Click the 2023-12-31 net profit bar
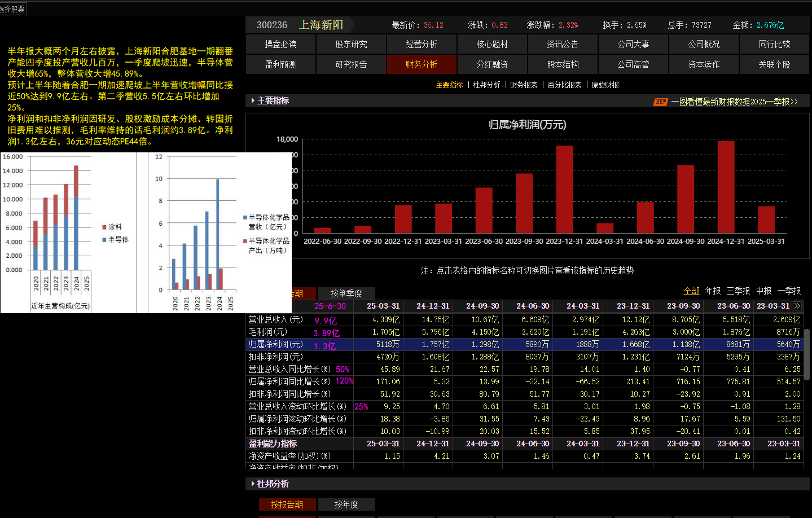This screenshot has height=518, width=812. click(x=564, y=189)
